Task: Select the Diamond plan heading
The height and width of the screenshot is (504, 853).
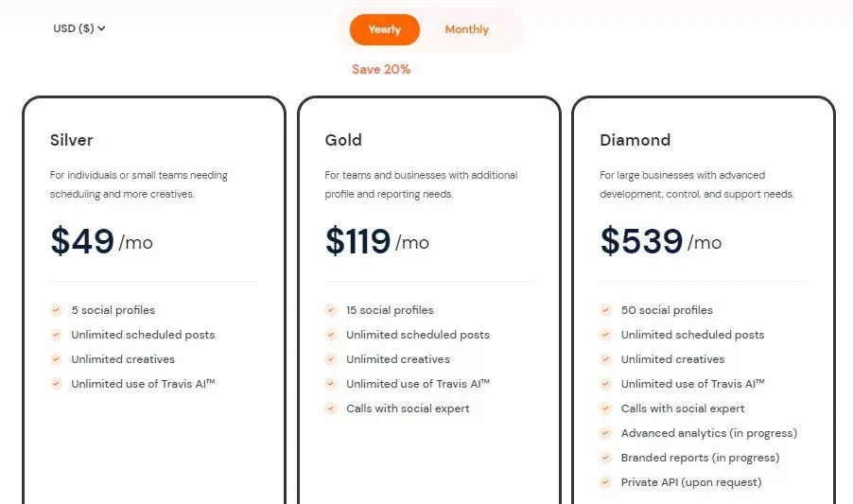Action: tap(635, 140)
